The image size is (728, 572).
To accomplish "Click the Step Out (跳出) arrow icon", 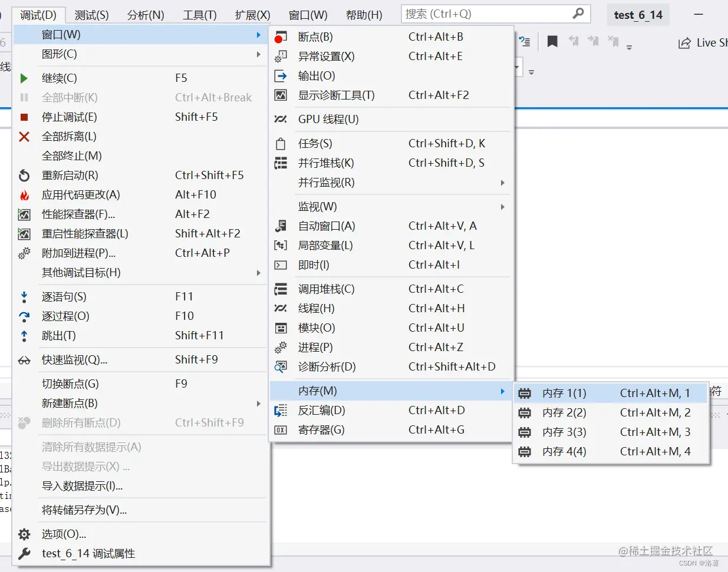I will [x=24, y=336].
